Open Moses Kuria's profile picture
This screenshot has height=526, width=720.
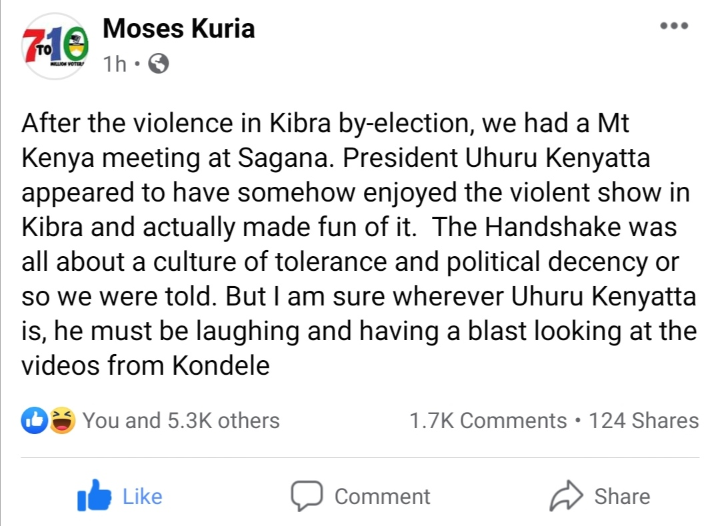pos(56,46)
